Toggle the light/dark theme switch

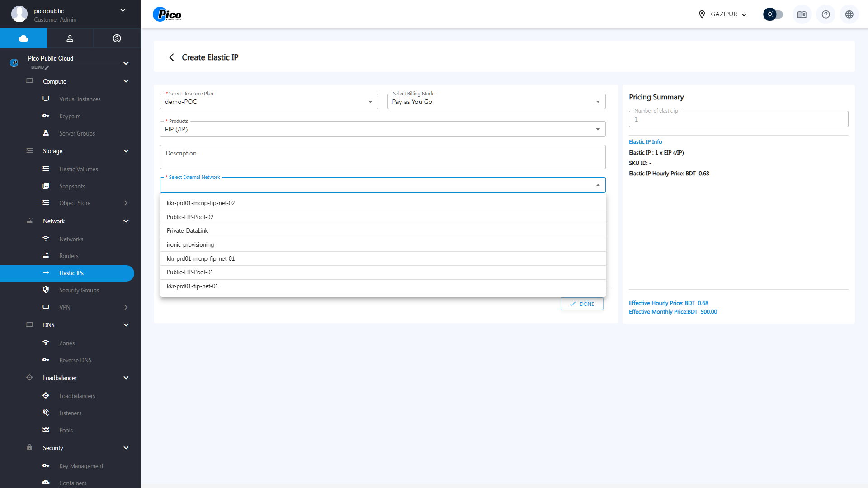[x=773, y=14]
